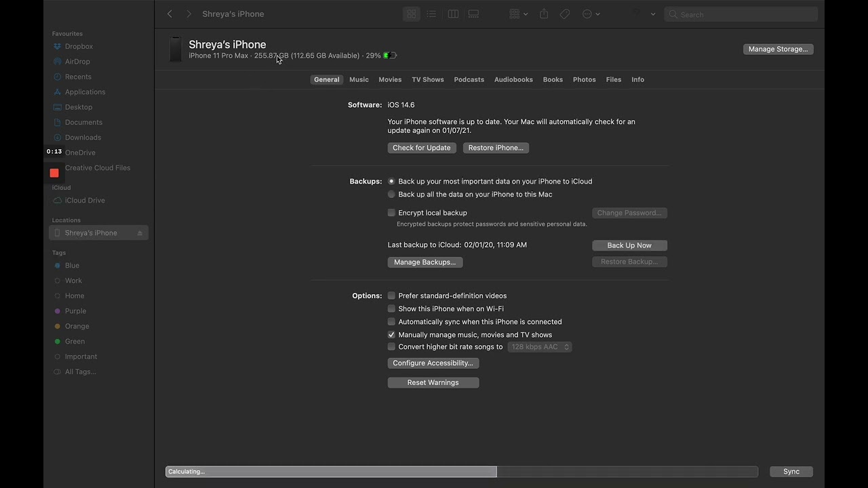Switch to the Info tab
The image size is (868, 488).
coord(638,79)
